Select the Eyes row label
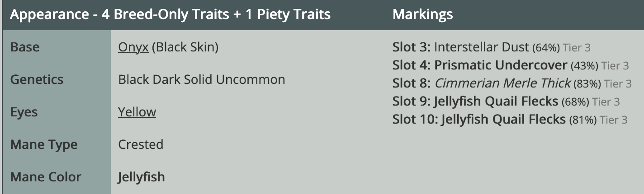Viewport: 644px width, 194px height. click(x=23, y=112)
